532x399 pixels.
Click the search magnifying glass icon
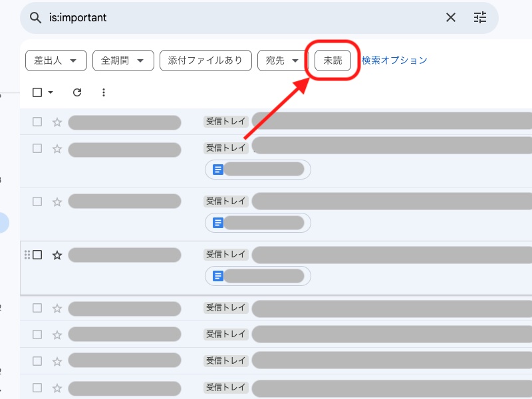click(35, 17)
